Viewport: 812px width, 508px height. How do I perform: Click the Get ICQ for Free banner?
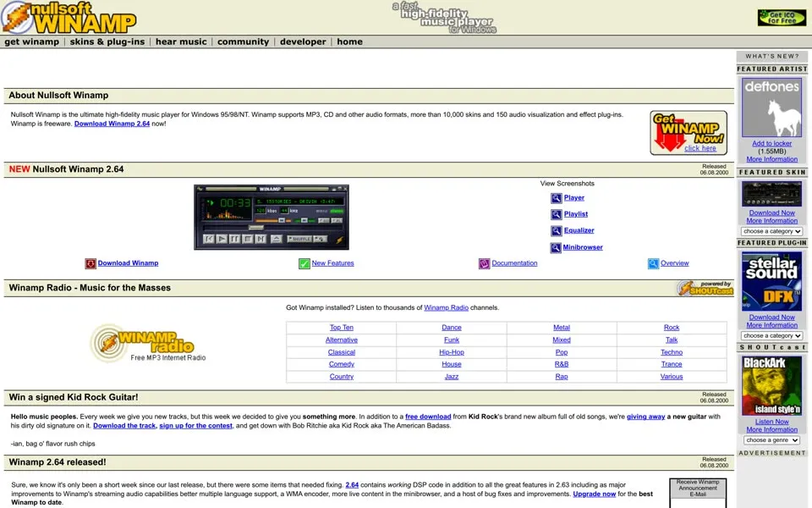click(x=782, y=18)
